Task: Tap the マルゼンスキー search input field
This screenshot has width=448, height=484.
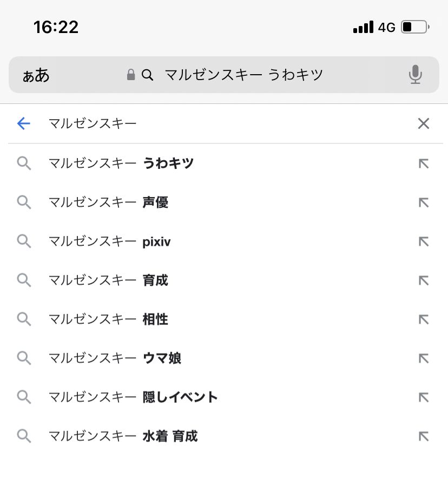Action: coord(216,124)
